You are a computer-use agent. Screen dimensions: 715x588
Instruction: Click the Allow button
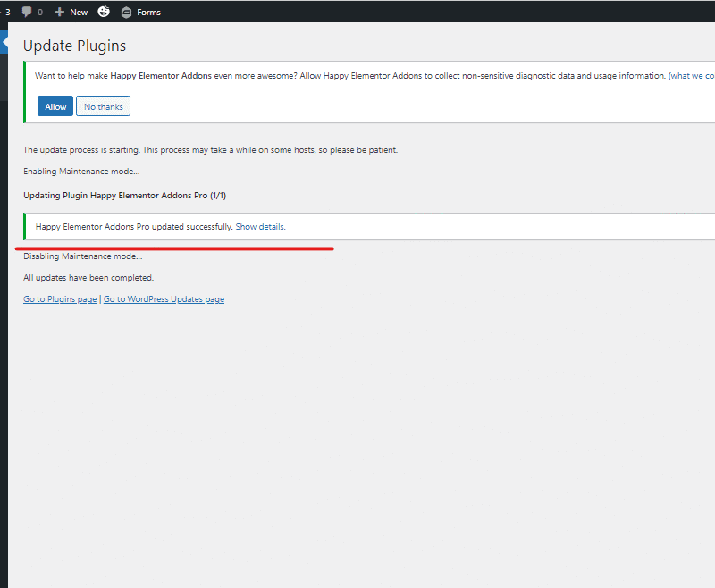(x=55, y=106)
